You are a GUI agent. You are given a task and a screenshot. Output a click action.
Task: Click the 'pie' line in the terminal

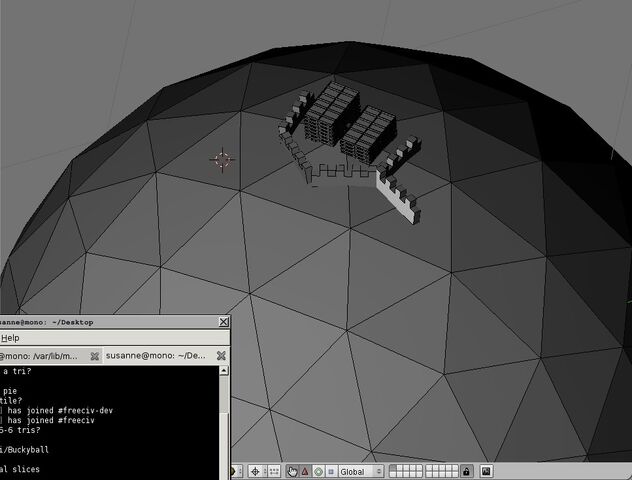10,391
